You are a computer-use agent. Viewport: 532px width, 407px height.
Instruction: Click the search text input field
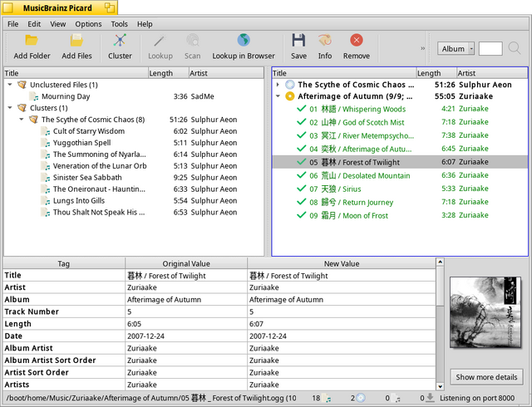click(490, 48)
